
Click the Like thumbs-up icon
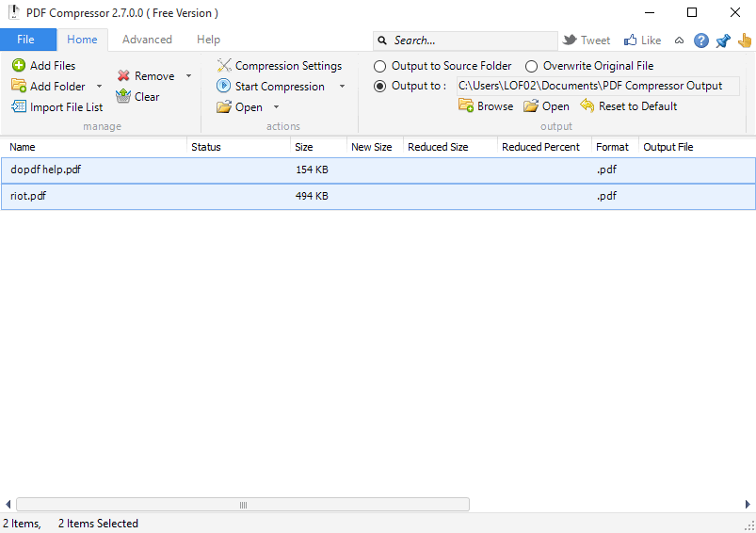[x=630, y=40]
